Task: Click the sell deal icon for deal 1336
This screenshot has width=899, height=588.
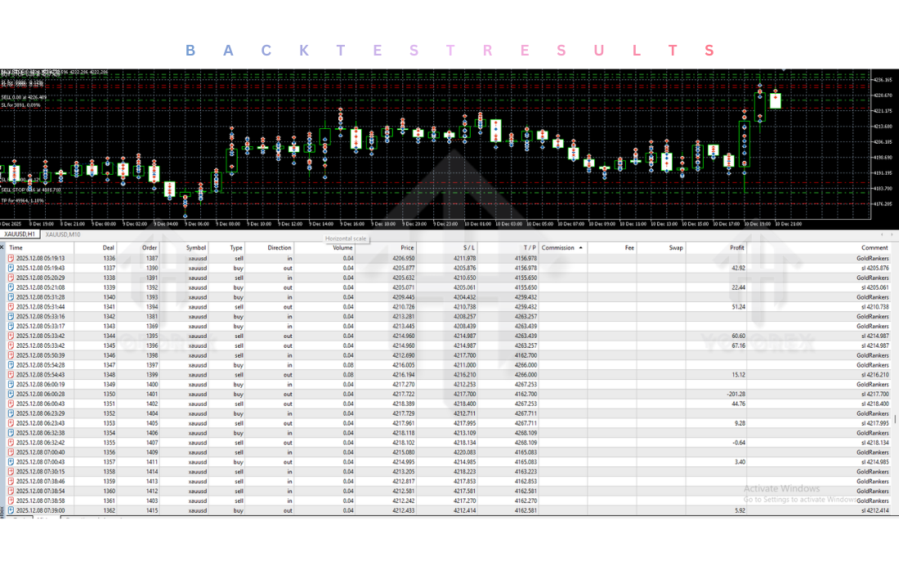Action: [11, 258]
